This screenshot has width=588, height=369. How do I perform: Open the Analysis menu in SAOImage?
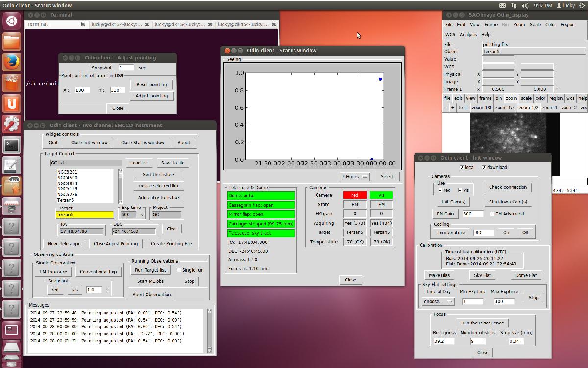point(468,35)
